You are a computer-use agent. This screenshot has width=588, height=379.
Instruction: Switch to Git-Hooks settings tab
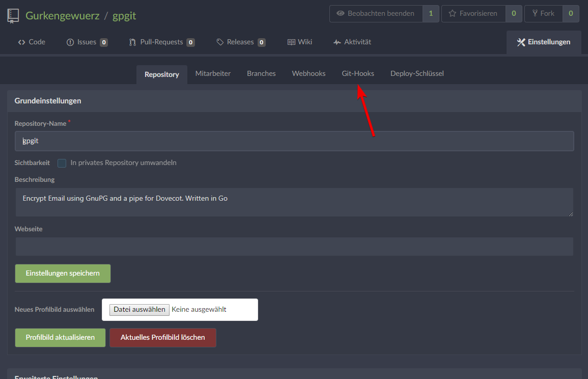[358, 73]
